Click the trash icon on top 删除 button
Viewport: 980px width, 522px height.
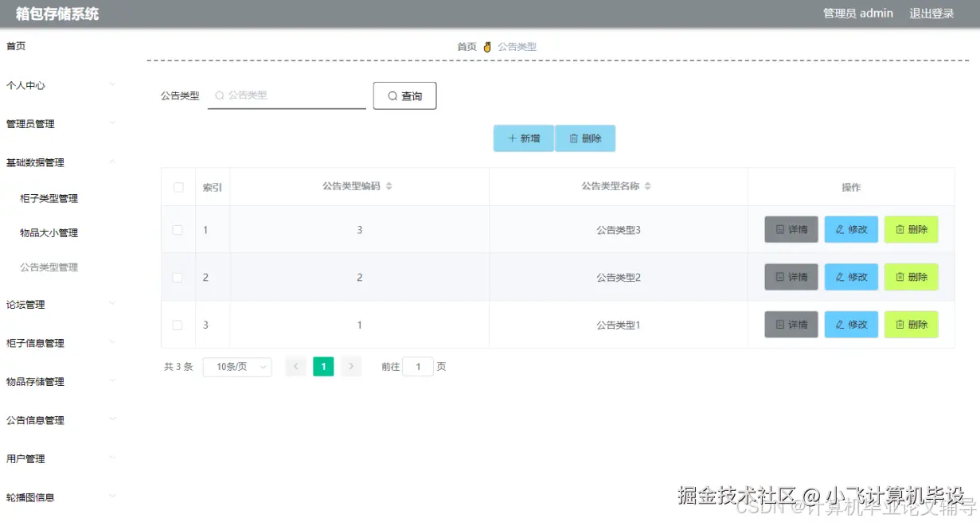[573, 138]
